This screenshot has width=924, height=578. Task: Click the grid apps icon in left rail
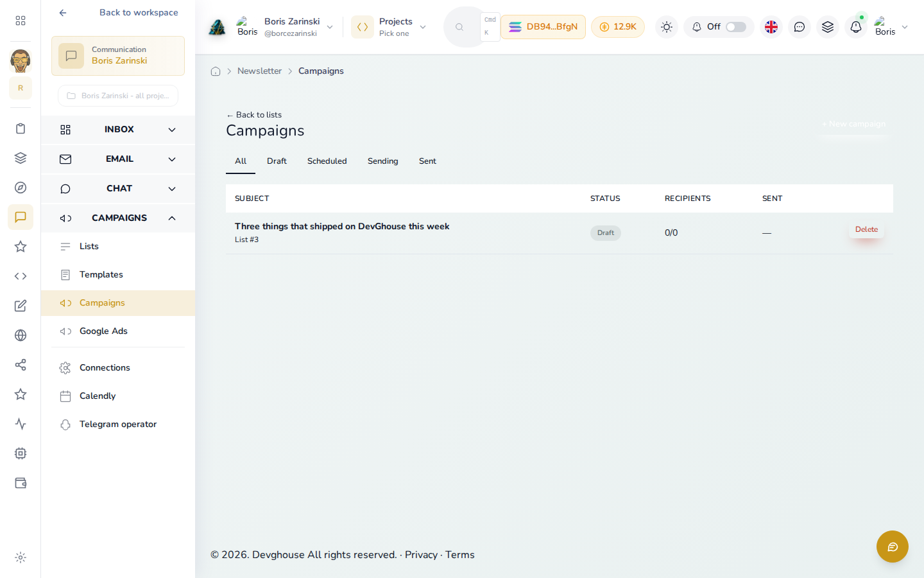coord(21,21)
